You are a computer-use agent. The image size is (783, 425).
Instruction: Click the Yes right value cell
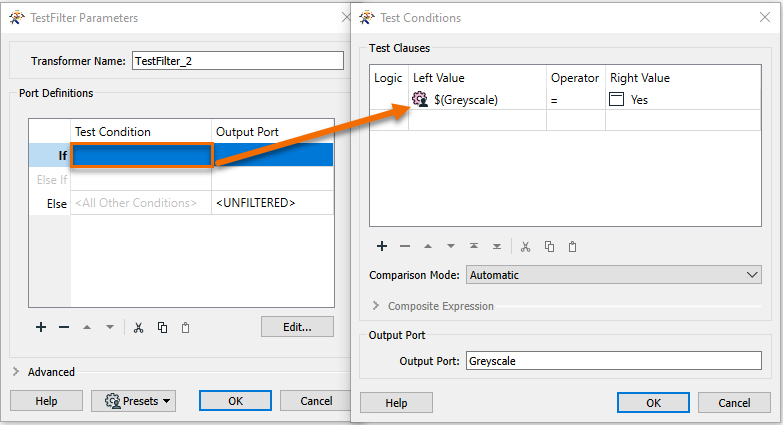[x=683, y=99]
